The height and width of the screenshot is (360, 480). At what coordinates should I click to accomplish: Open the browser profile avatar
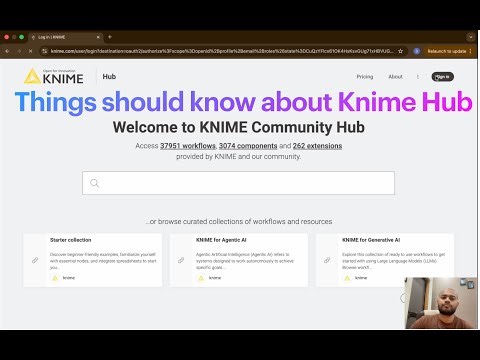(x=417, y=51)
